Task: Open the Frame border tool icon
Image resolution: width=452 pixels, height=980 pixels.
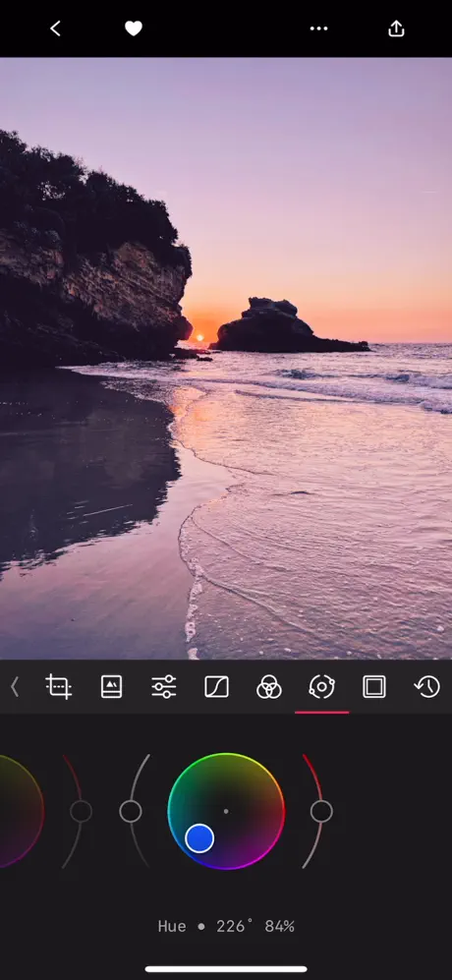Action: (x=373, y=687)
